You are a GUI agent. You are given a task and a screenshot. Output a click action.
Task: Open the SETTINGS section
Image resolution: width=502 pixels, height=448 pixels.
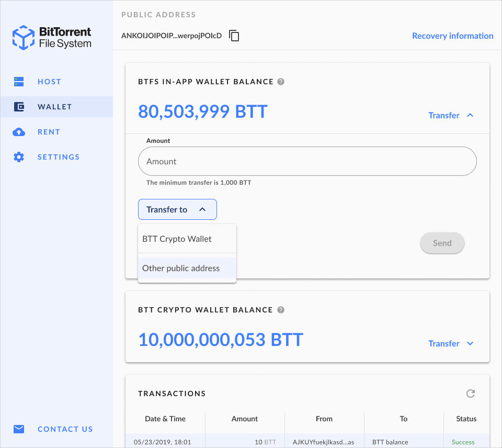point(59,157)
